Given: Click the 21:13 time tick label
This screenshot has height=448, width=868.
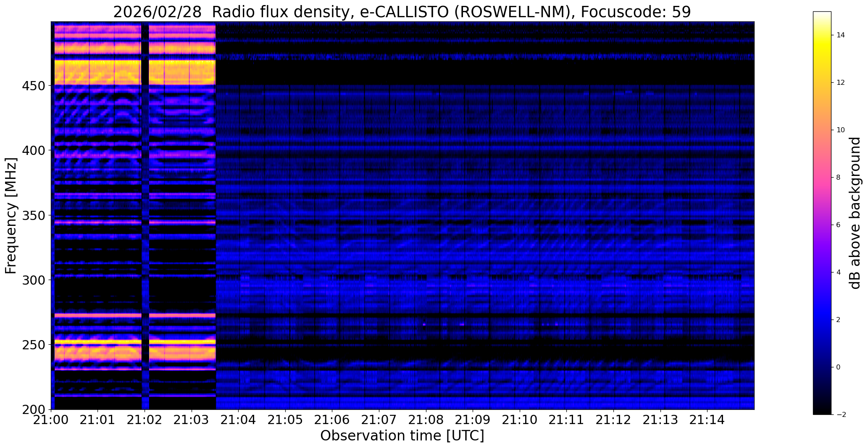Looking at the screenshot, I should point(660,419).
